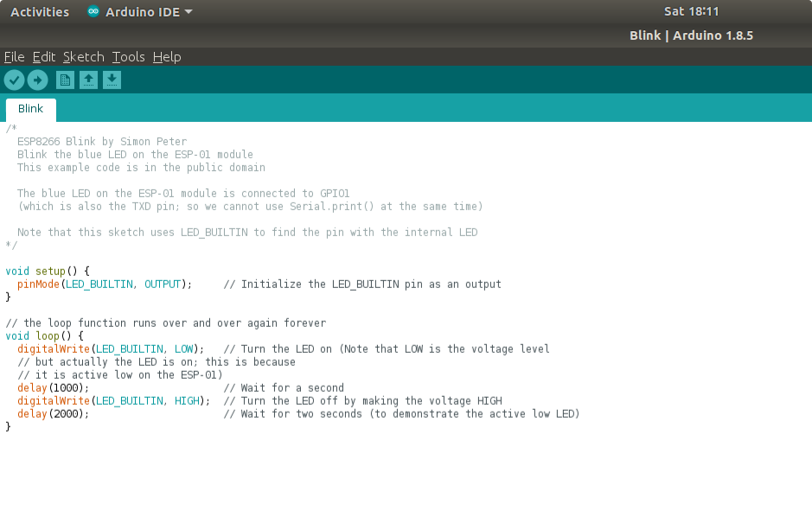Open the File menu
This screenshot has width=812, height=512.
pyautogui.click(x=14, y=57)
